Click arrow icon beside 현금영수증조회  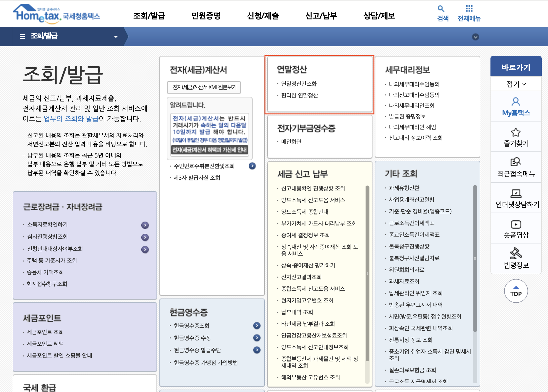257,326
